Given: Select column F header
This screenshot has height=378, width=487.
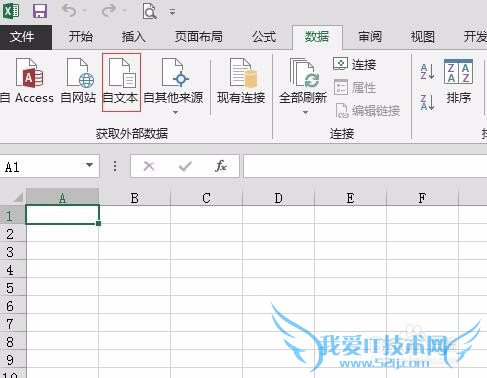Looking at the screenshot, I should pos(422,198).
